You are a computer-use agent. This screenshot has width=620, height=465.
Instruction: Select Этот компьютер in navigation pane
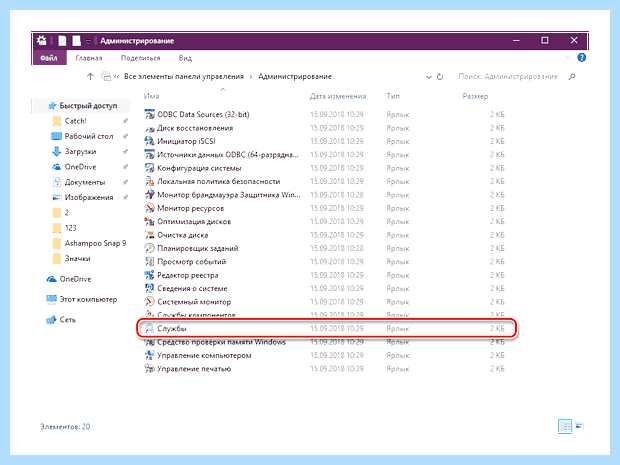[88, 299]
